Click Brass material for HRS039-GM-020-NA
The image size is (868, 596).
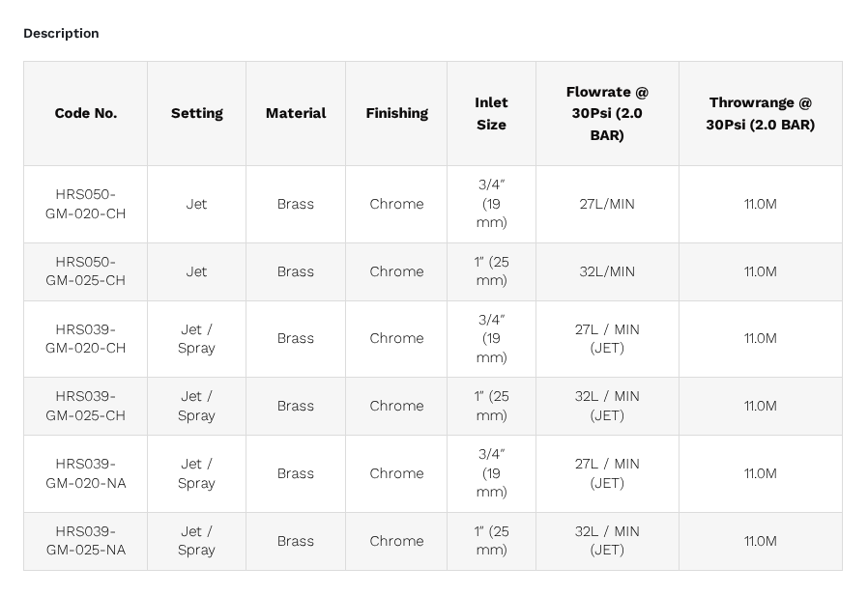pyautogui.click(x=296, y=473)
